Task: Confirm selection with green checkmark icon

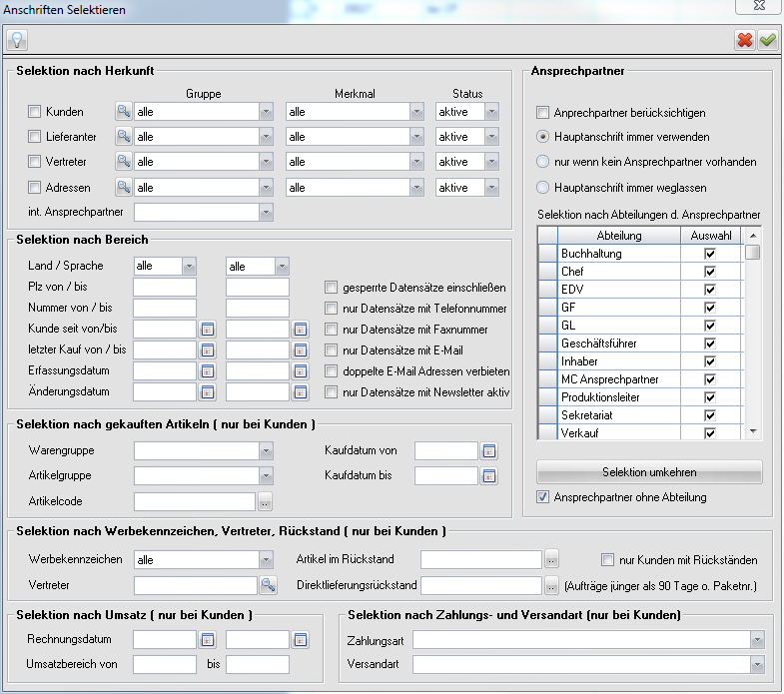Action: tap(767, 40)
